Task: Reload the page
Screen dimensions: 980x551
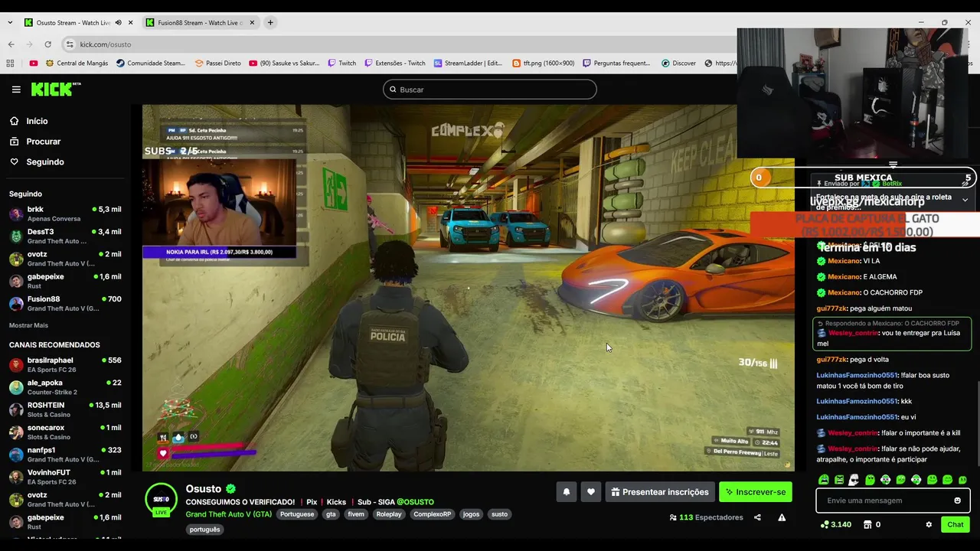Action: [x=47, y=44]
